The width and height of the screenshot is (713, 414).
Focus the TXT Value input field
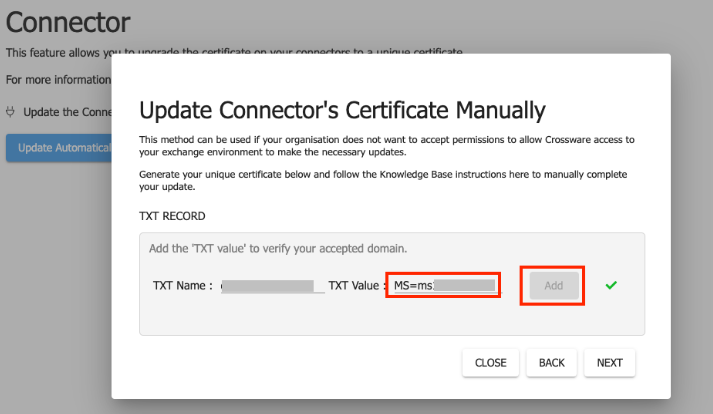point(443,286)
